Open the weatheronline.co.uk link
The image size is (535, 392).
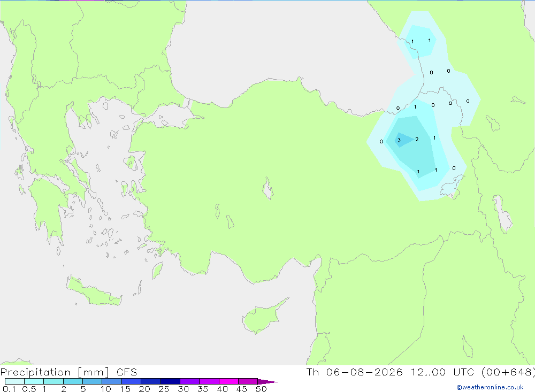click(490, 387)
